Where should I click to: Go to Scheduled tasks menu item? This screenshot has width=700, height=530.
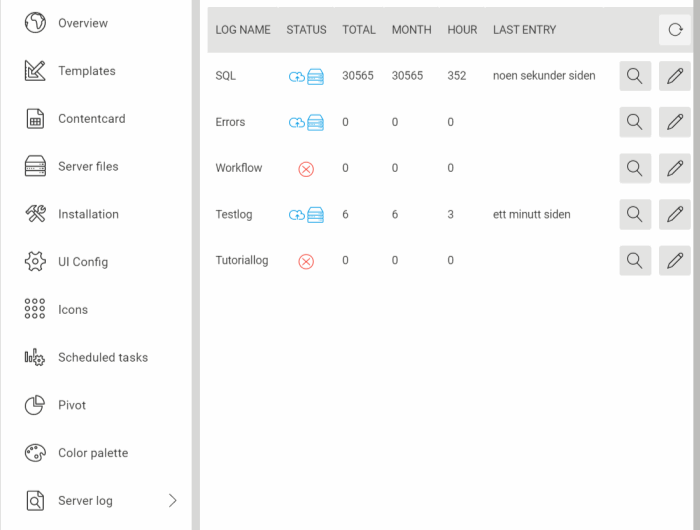[102, 357]
